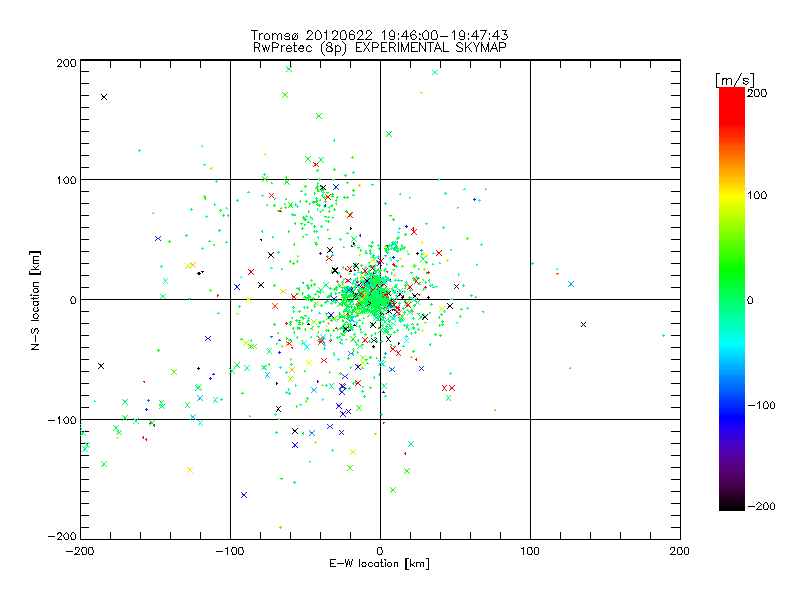This screenshot has height=600, width=800.
Task: Click the 'E-W location [km]' axis label
Action: [379, 564]
